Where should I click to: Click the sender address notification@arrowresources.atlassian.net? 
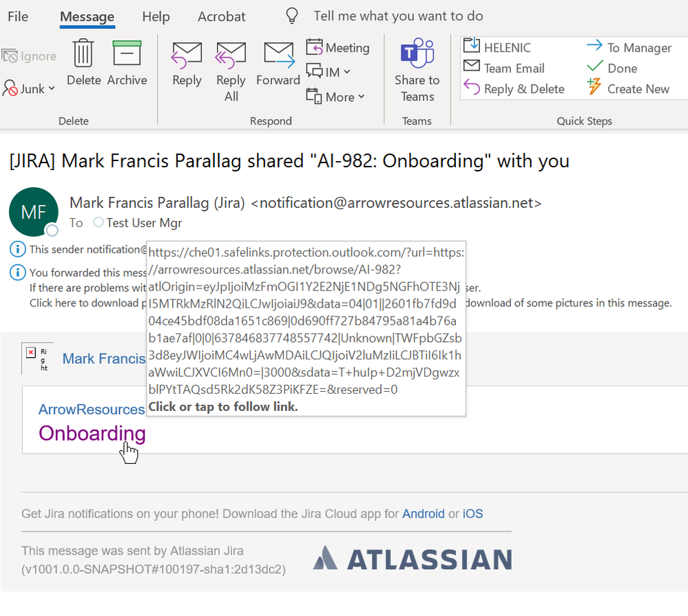(x=396, y=202)
